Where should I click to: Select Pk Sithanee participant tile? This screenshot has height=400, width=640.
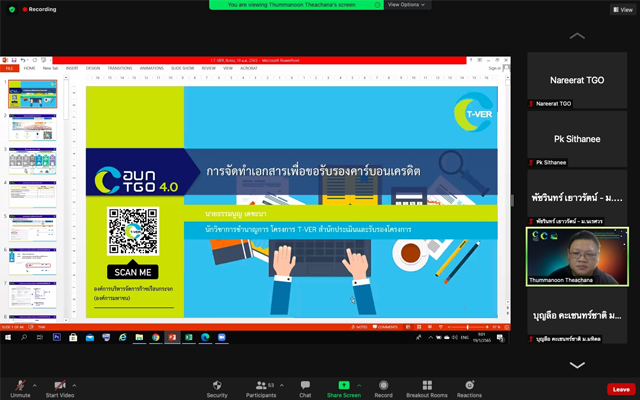[577, 139]
